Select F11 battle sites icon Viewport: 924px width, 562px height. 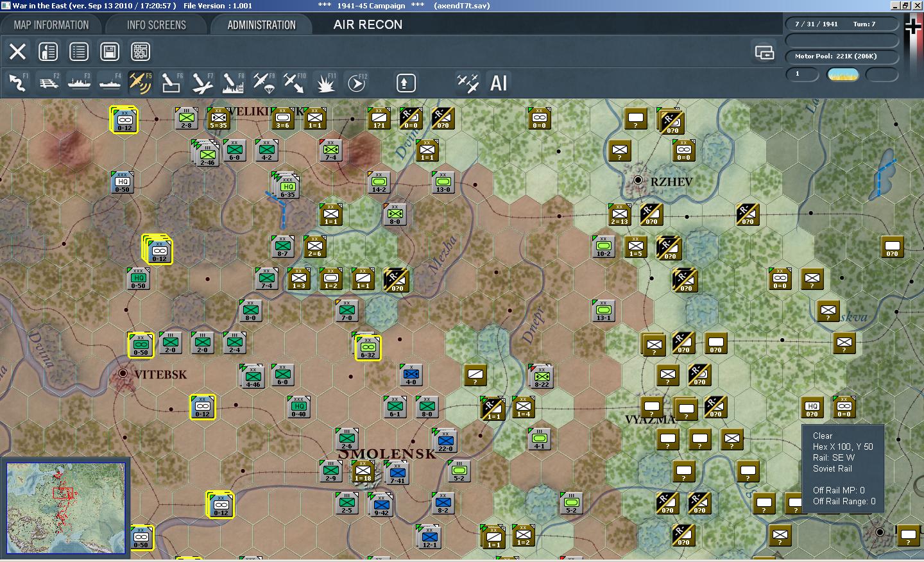point(325,83)
